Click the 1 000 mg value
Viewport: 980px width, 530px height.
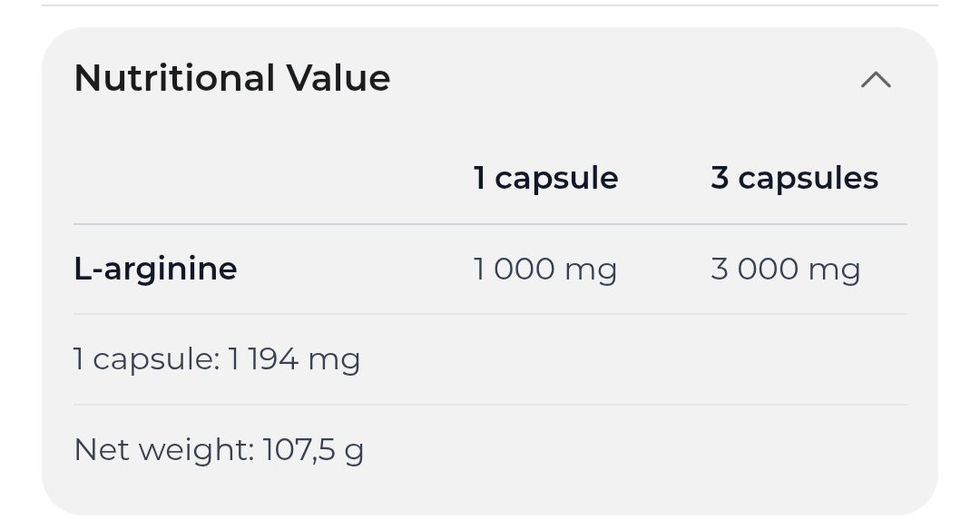point(544,269)
